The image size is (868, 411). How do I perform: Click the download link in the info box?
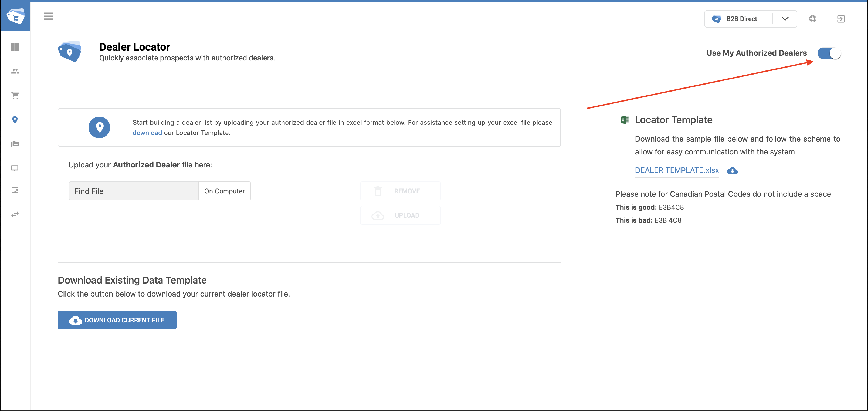pyautogui.click(x=147, y=133)
